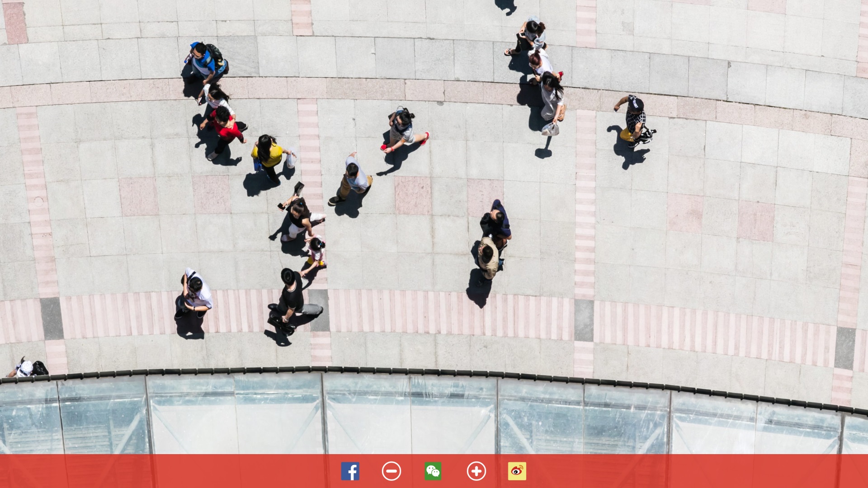Click the man in black patterned shirt
The height and width of the screenshot is (488, 868).
tap(635, 118)
